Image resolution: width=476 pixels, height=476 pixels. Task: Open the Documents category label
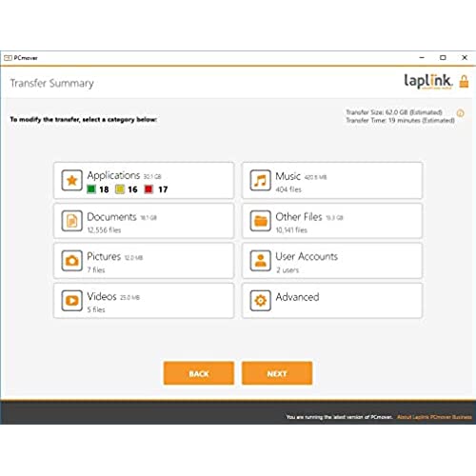point(111,217)
